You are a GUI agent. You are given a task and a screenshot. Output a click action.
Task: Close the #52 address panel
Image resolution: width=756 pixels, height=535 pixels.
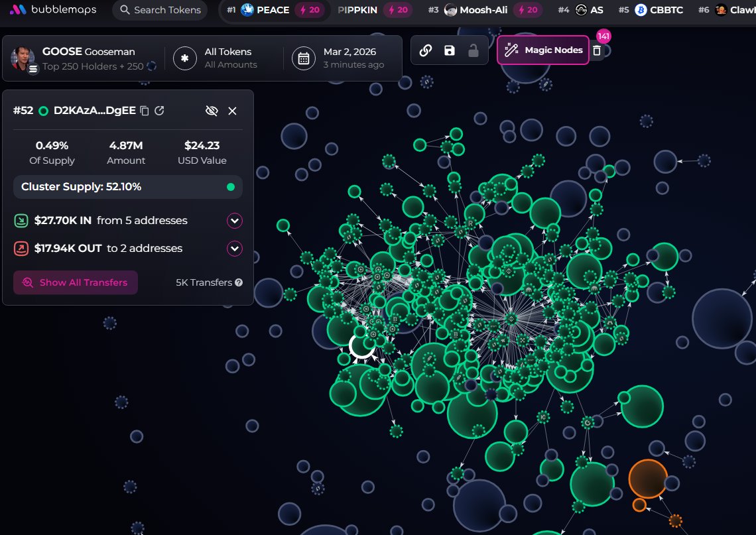pos(232,111)
